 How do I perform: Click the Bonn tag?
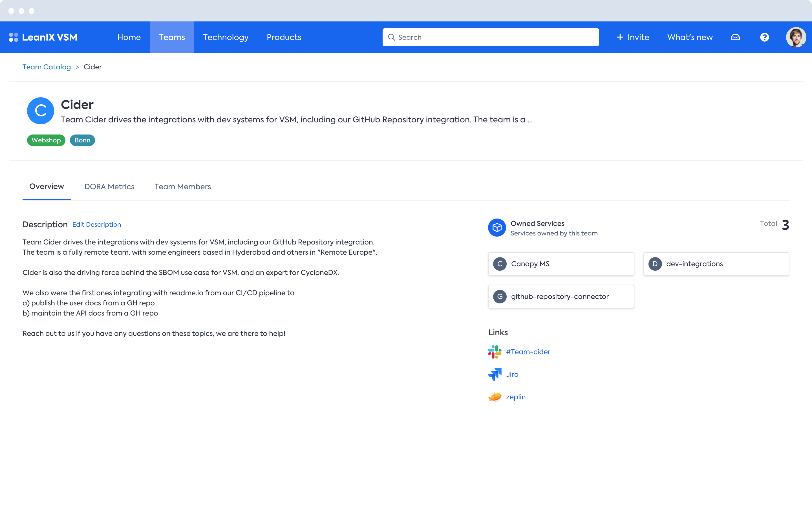tap(83, 140)
